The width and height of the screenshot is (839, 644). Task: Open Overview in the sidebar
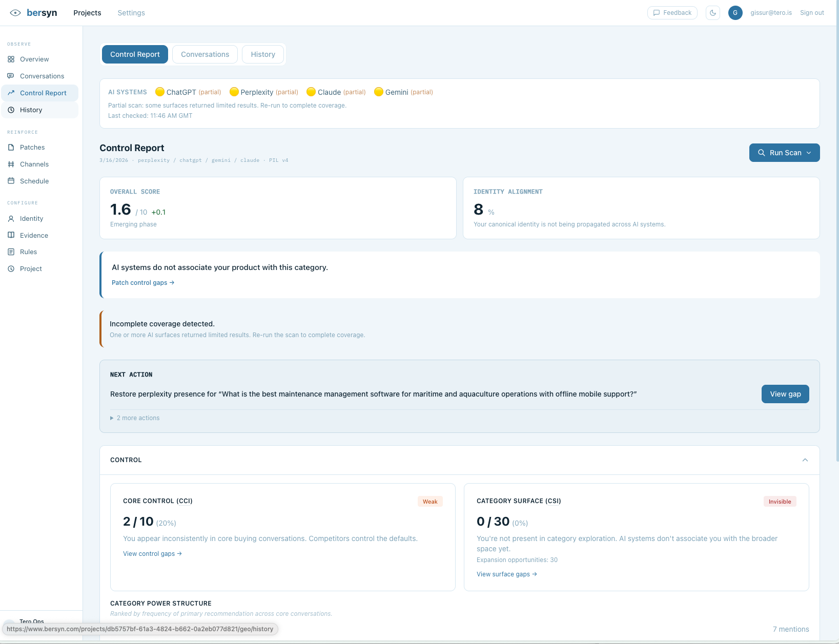pyautogui.click(x=39, y=59)
